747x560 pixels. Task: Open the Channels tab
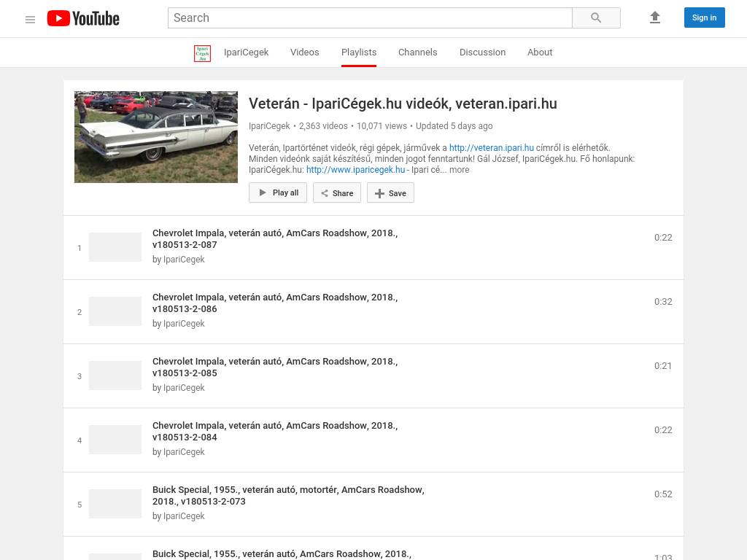click(x=417, y=52)
